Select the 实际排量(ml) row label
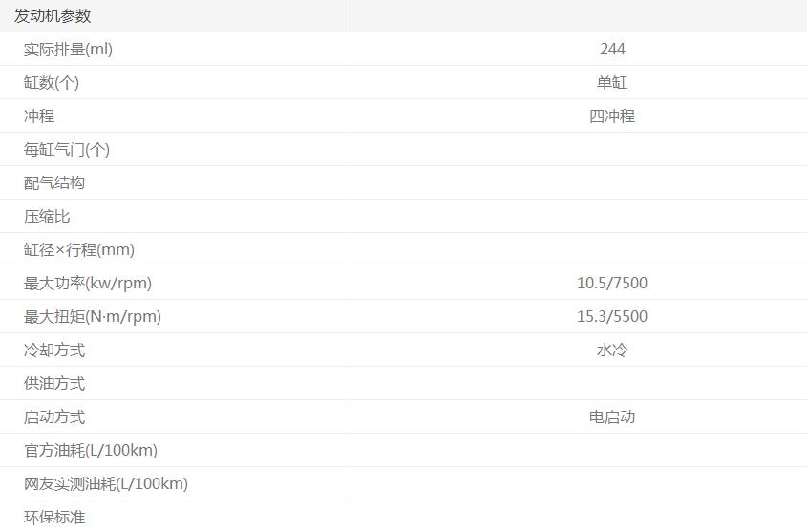Image resolution: width=807 pixels, height=532 pixels. click(68, 50)
